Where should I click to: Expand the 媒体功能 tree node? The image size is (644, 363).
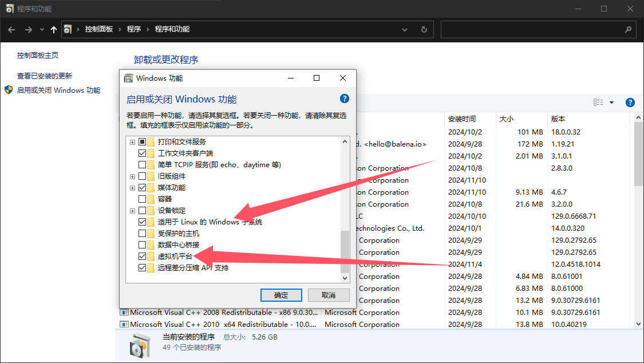coord(133,188)
